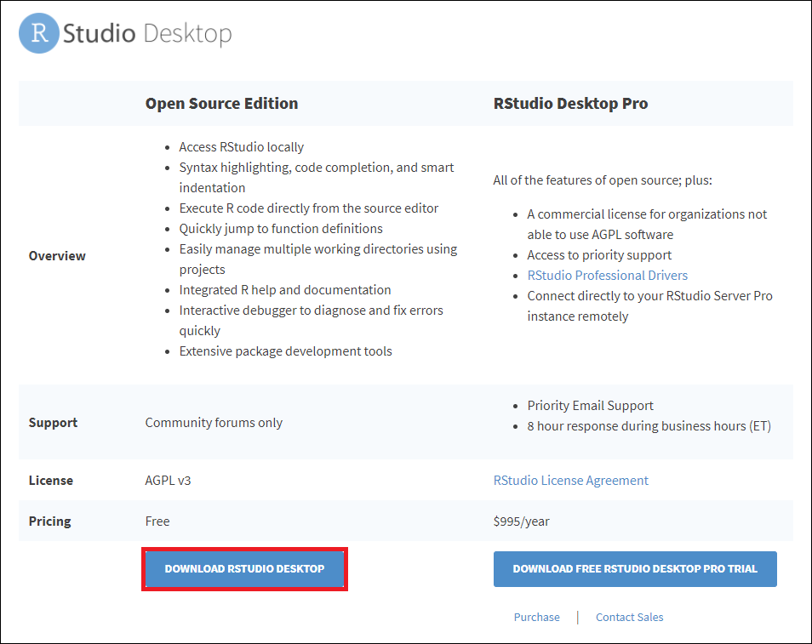812x644 pixels.
Task: Click 'Access RStudio locally' bullet
Action: point(242,147)
